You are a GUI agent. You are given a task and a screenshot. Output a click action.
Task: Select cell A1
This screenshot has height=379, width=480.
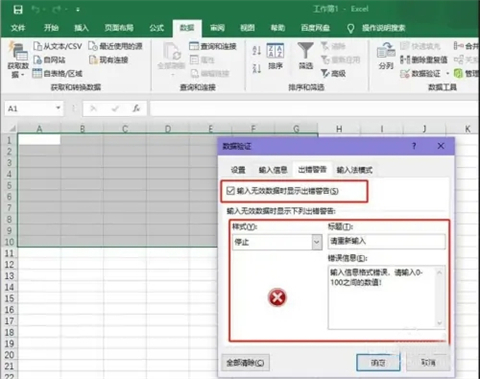pos(39,140)
